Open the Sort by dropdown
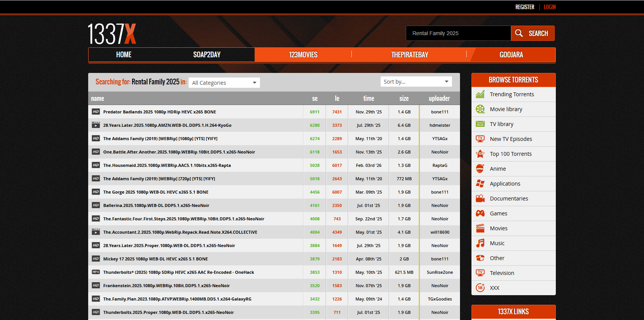Screen dimensions: 644x320 pyautogui.click(x=416, y=82)
